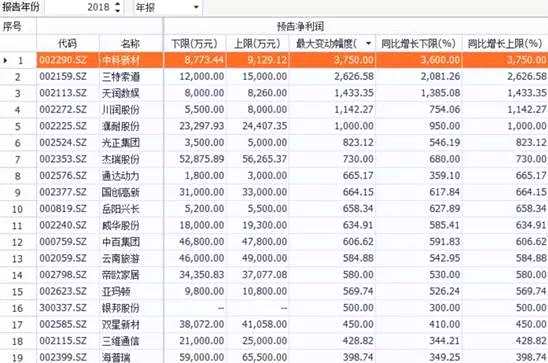This screenshot has width=548, height=363.
Task: Select the row indicator arrow for row 1
Action: [5, 60]
